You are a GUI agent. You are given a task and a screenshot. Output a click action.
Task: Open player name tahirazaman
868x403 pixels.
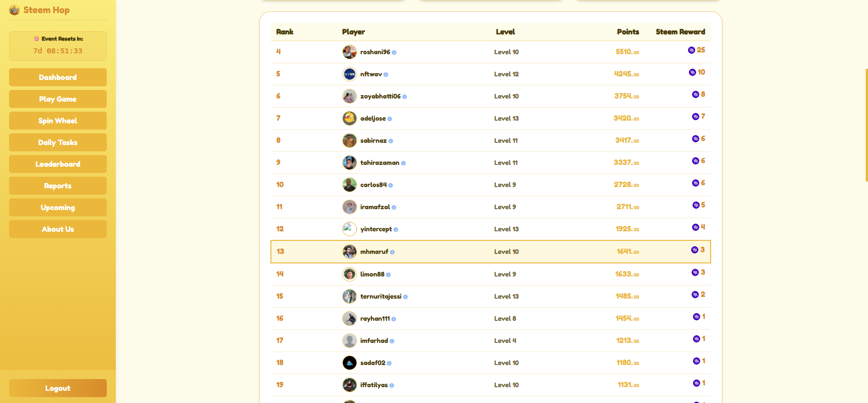click(380, 163)
